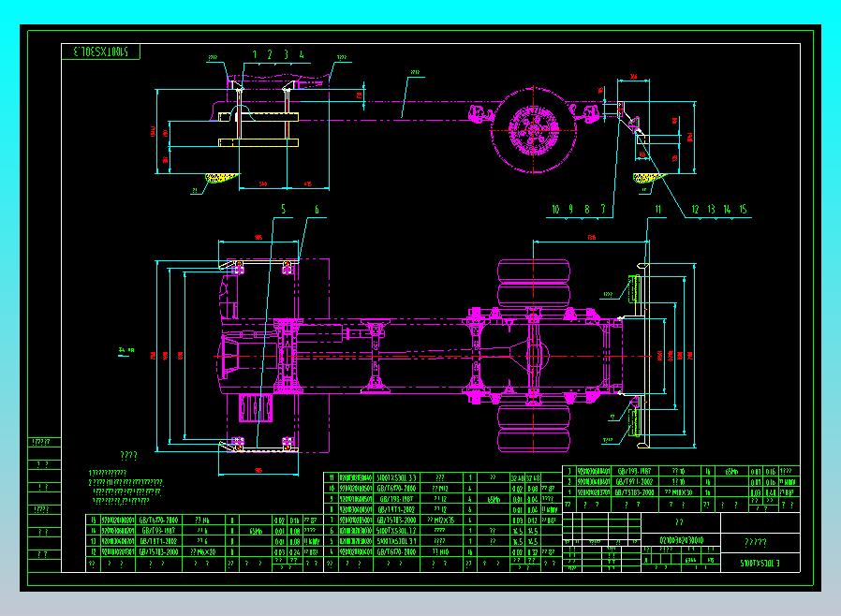841x616 pixels.
Task: Select callout number 4 above the side view
Action: (x=302, y=54)
